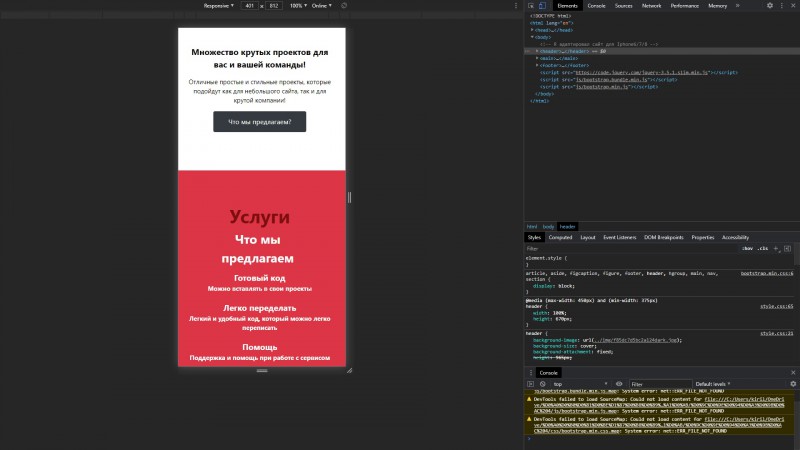Open the Event Listeners pane tab
The image size is (800, 450).
619,237
